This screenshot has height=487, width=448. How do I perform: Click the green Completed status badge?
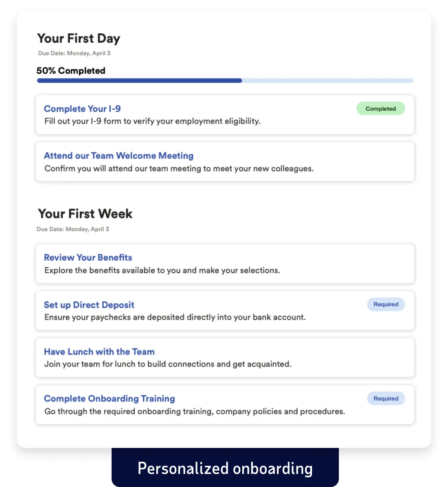click(380, 109)
